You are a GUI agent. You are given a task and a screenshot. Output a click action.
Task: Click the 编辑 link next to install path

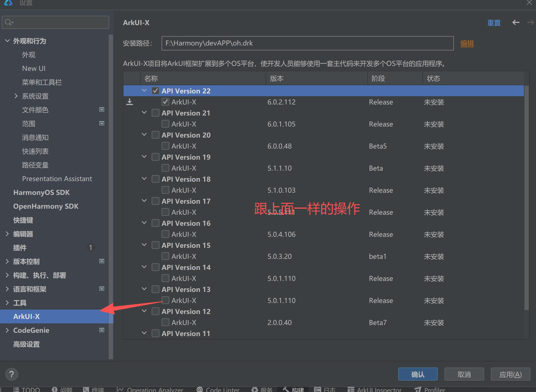(x=467, y=43)
